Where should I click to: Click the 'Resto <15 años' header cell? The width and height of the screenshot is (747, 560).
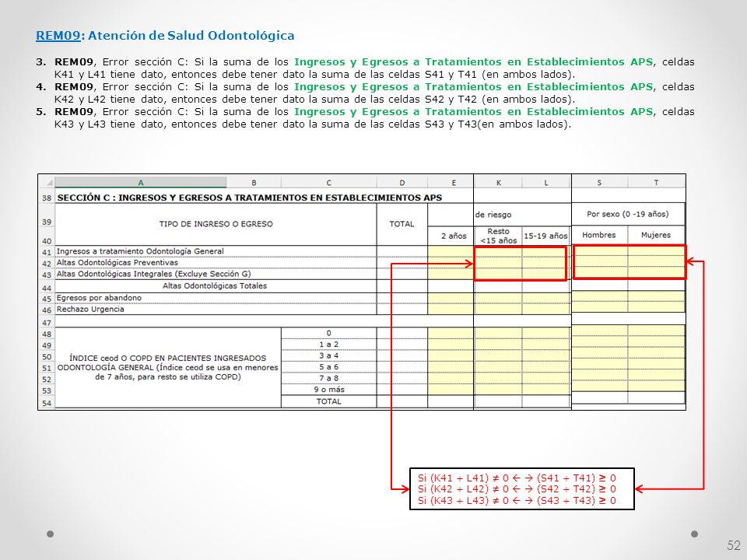(498, 236)
